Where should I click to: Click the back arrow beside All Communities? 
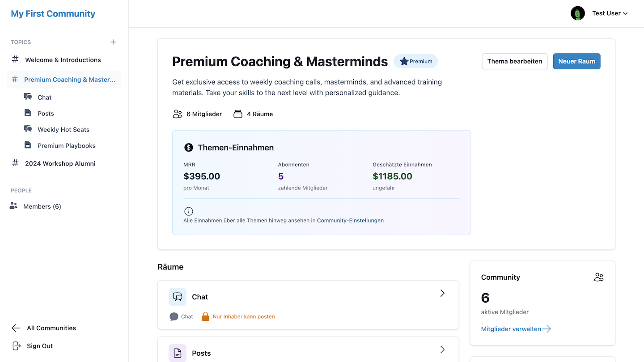[x=16, y=328]
